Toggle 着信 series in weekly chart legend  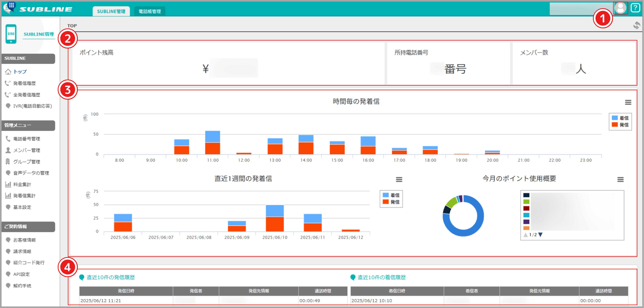pos(391,195)
